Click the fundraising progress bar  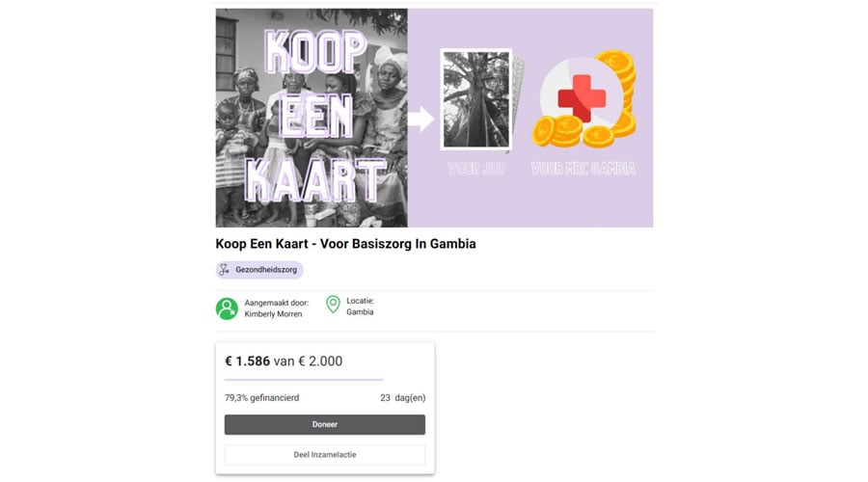[x=304, y=380]
